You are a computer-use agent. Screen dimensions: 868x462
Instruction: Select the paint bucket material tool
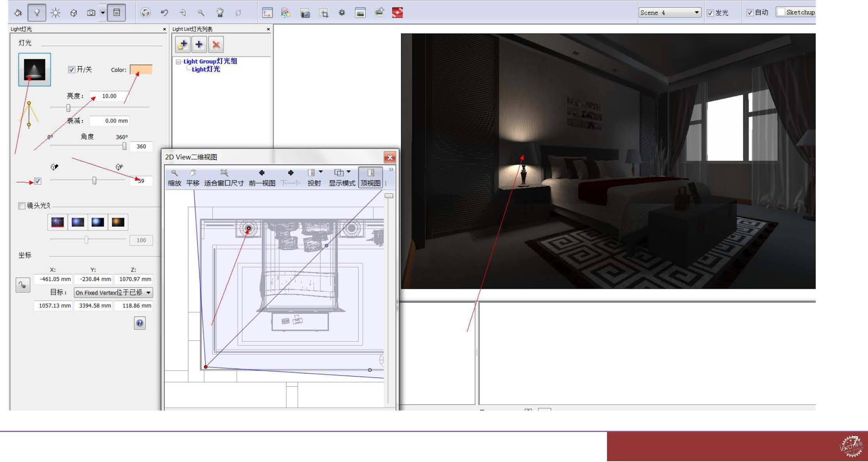[x=18, y=12]
